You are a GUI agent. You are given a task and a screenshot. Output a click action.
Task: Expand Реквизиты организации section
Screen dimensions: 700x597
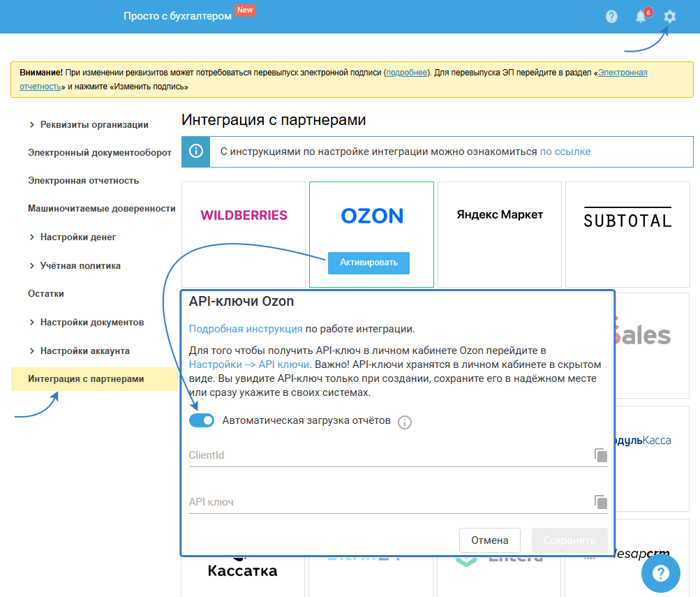(89, 124)
